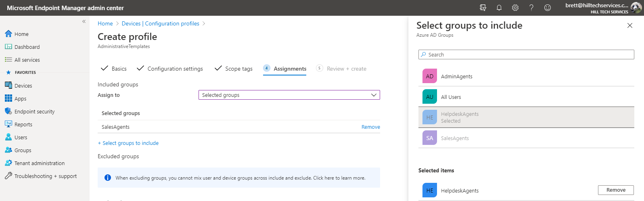Open the Tenant administration icon
The height and width of the screenshot is (201, 644).
(8, 163)
